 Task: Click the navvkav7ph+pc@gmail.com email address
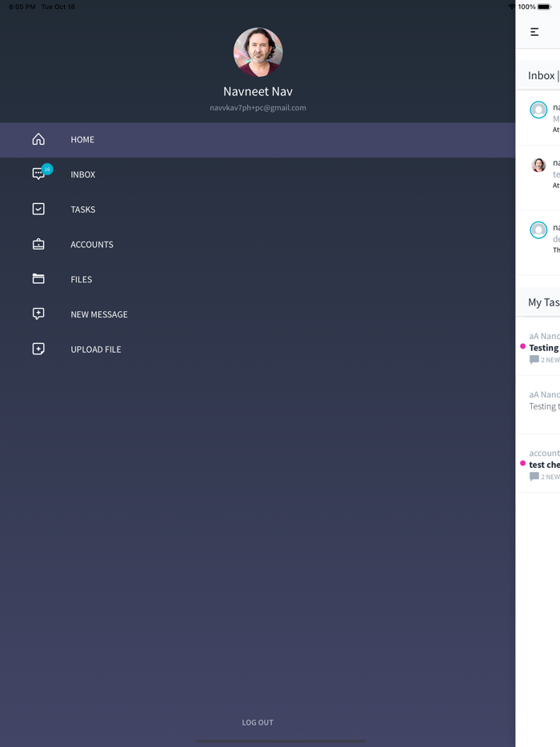pos(258,108)
